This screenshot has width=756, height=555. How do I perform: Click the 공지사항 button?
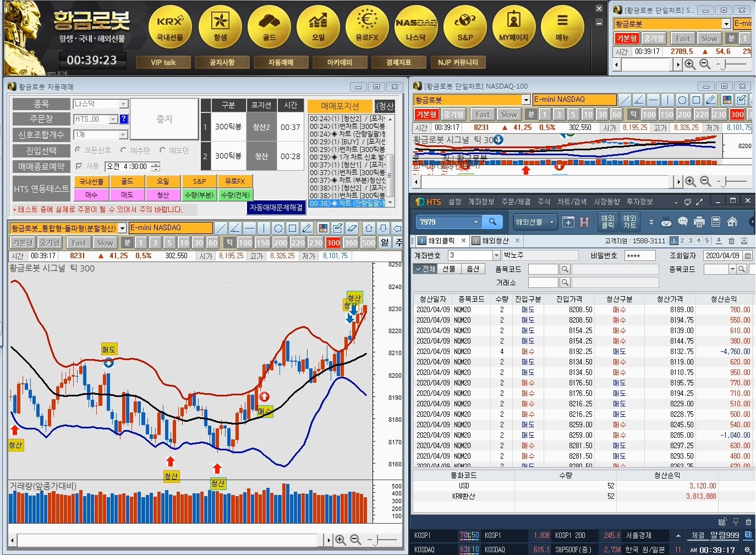pyautogui.click(x=222, y=62)
